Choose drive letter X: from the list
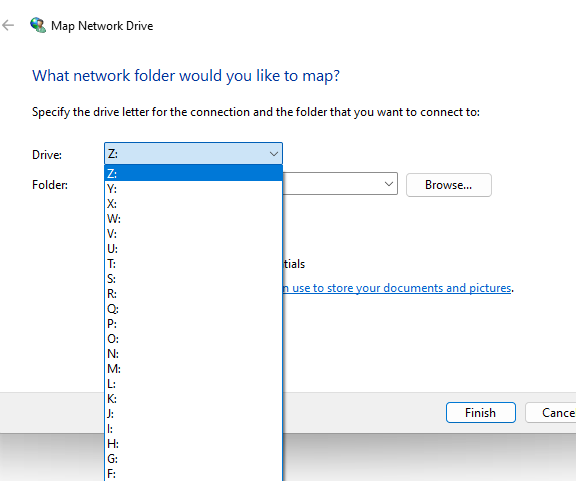The width and height of the screenshot is (576, 481). pyautogui.click(x=194, y=204)
